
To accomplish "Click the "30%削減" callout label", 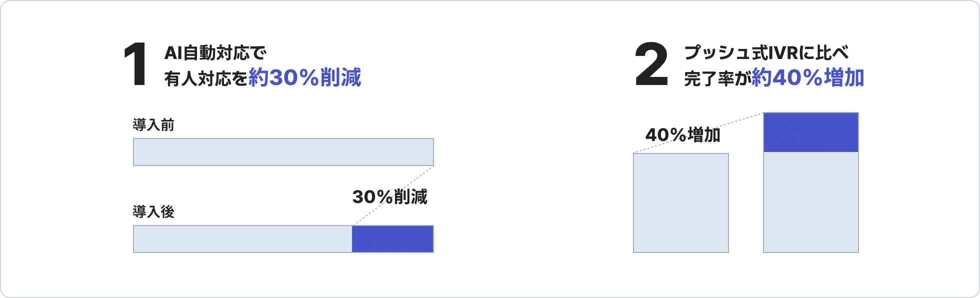I will tap(389, 197).
